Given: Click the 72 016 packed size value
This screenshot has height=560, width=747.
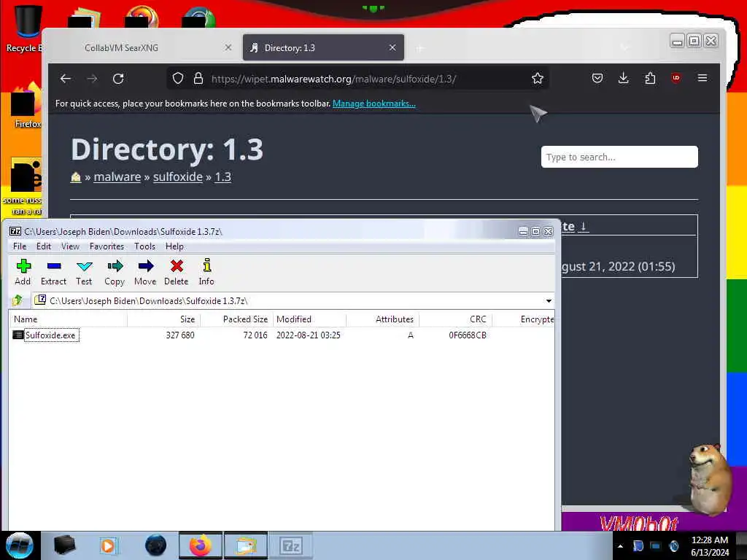Looking at the screenshot, I should [x=255, y=335].
